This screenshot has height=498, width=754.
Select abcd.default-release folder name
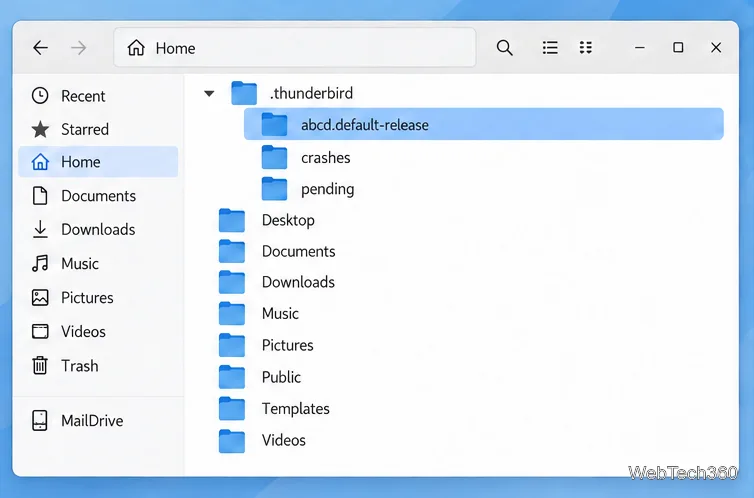pyautogui.click(x=364, y=125)
